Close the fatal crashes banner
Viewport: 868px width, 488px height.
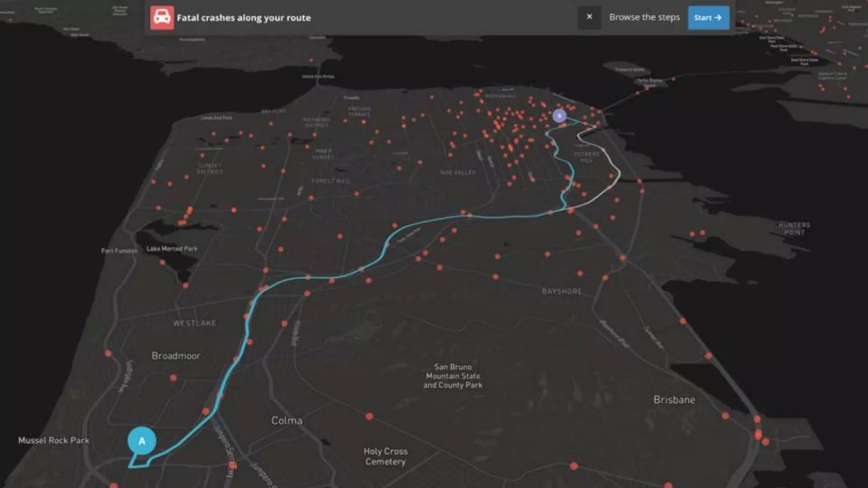click(589, 17)
